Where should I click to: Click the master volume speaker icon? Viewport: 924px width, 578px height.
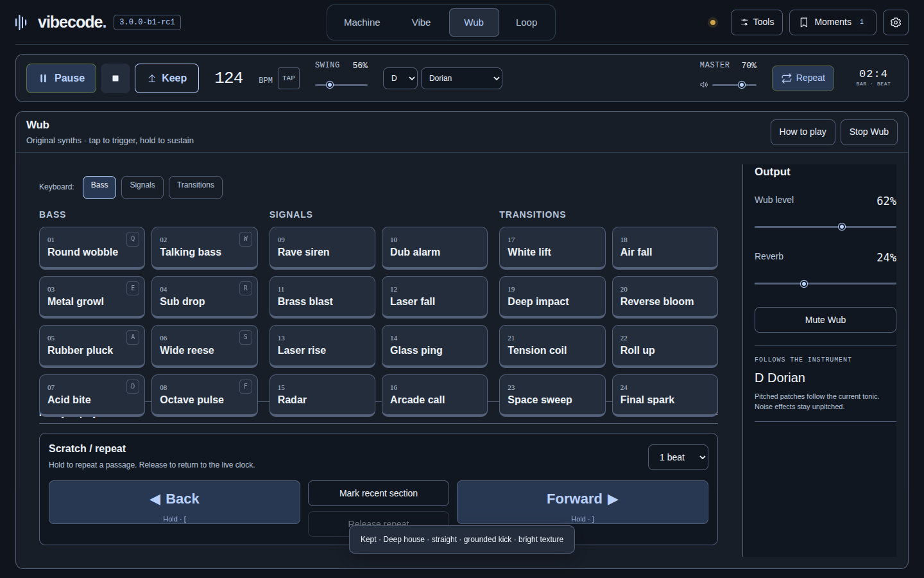coord(704,85)
